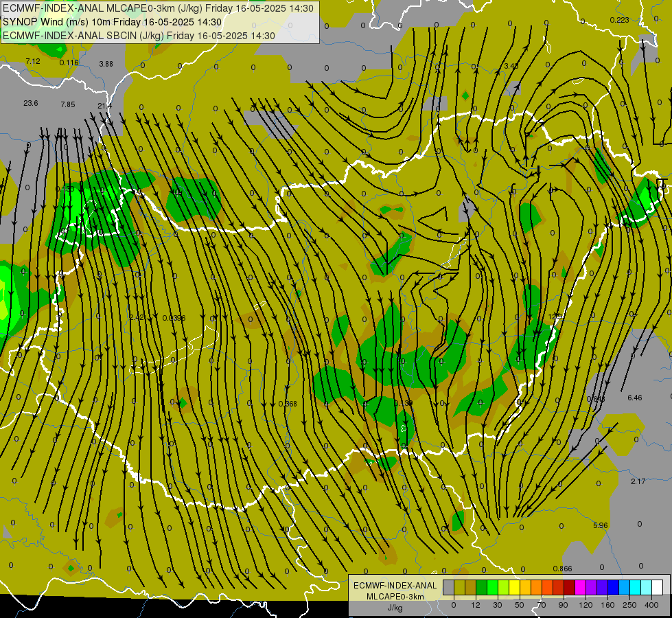This screenshot has height=618, width=672.
Task: Click scale tick value 30 in the legend
Action: coord(498,605)
